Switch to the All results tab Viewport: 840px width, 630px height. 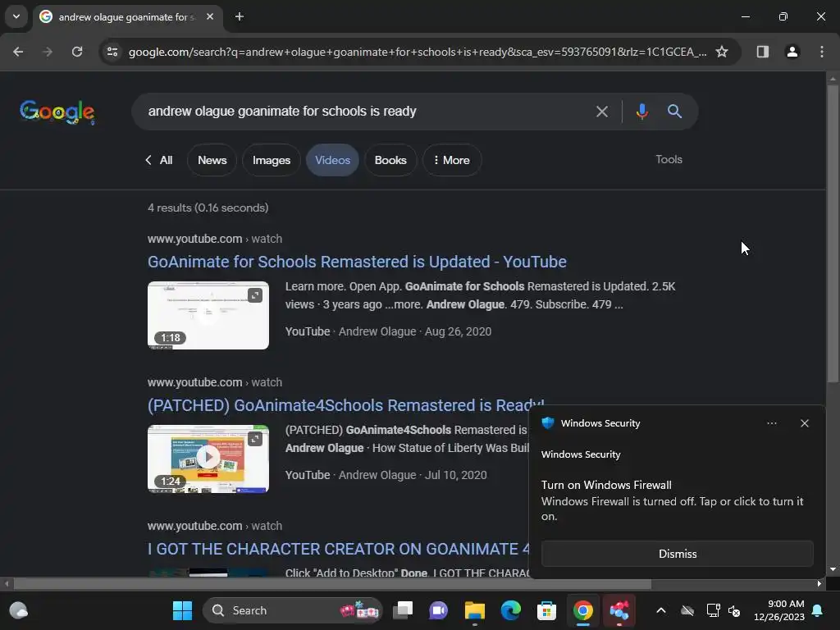[159, 160]
